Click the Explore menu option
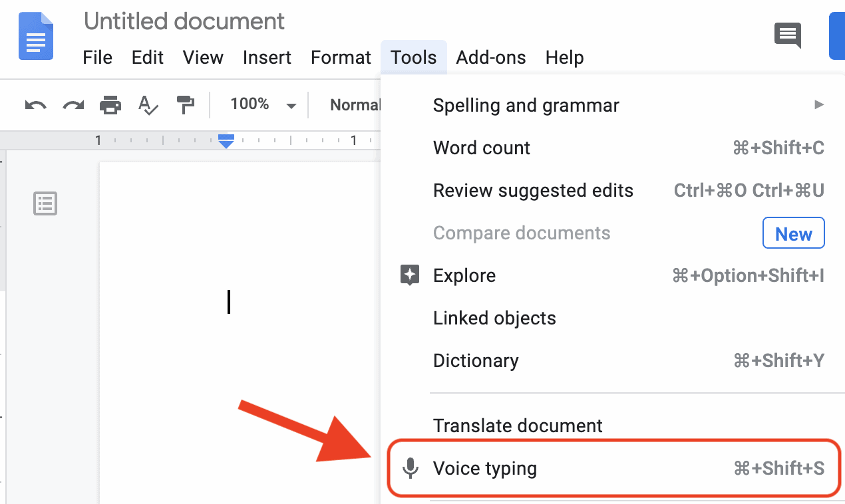 click(x=464, y=275)
